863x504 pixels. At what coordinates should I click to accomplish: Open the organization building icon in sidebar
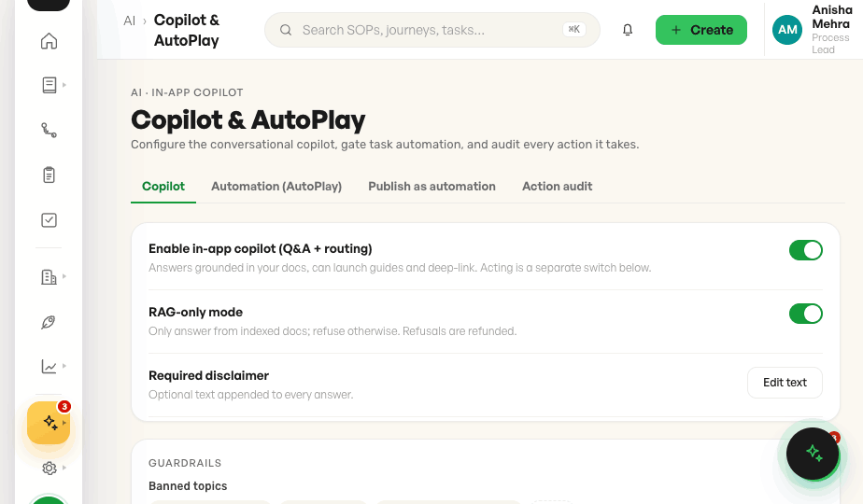tap(49, 277)
